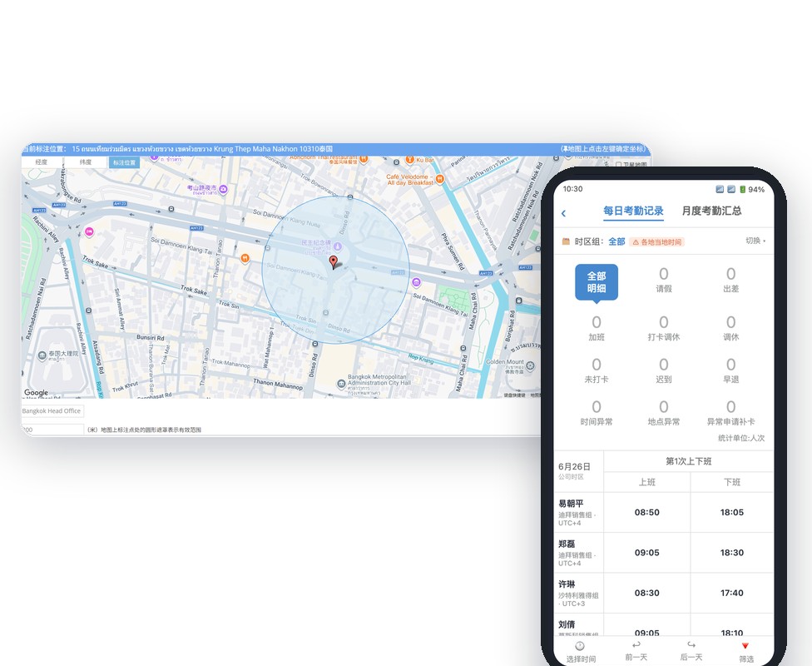Click the calendar icon beside 时区组
This screenshot has height=666, width=812.
566,241
